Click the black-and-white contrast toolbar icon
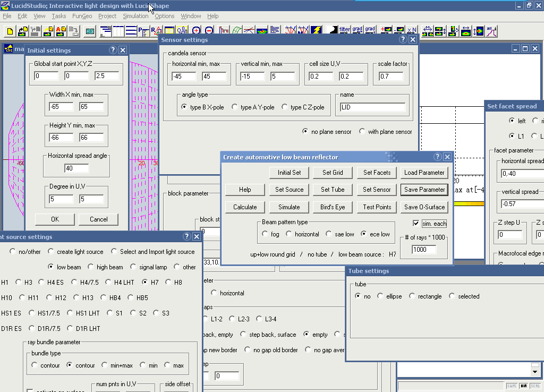 [x=332, y=30]
